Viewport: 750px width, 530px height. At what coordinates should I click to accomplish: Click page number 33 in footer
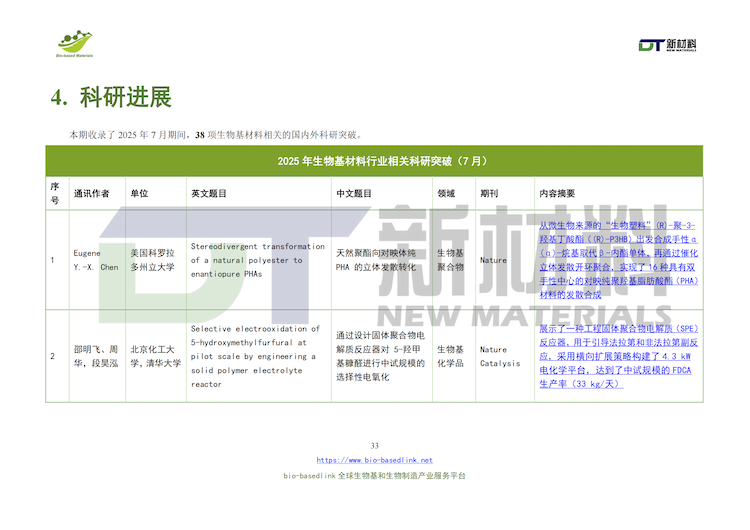click(x=374, y=445)
